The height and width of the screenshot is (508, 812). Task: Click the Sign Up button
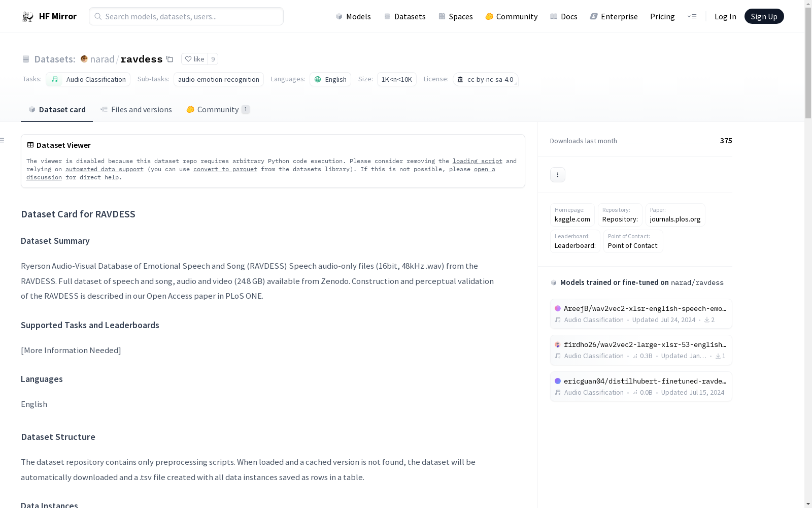pos(764,16)
